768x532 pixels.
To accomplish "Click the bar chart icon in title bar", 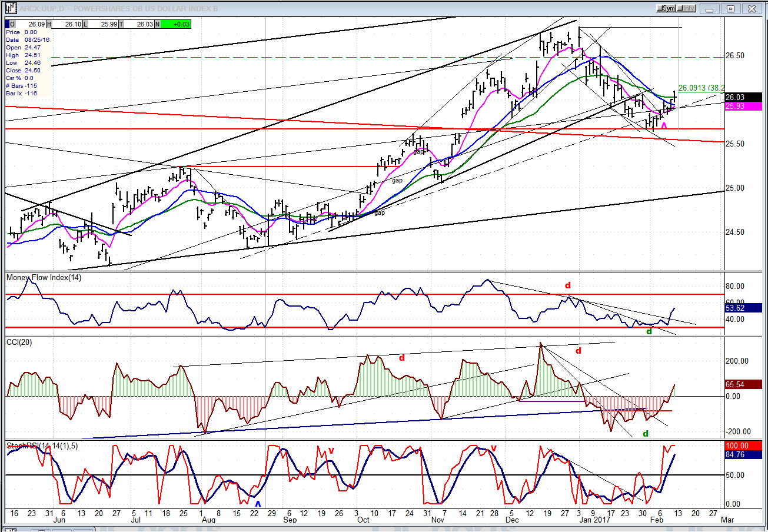I will pyautogui.click(x=10, y=8).
